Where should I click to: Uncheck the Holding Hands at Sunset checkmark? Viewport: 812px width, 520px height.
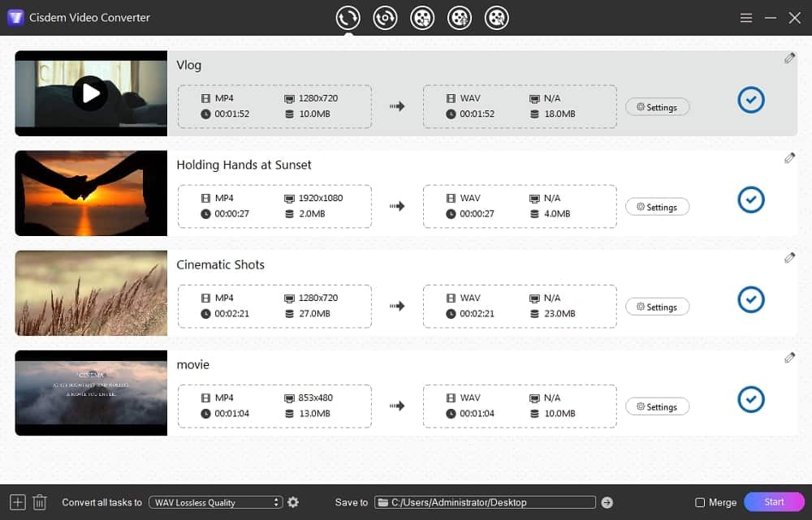coord(751,200)
